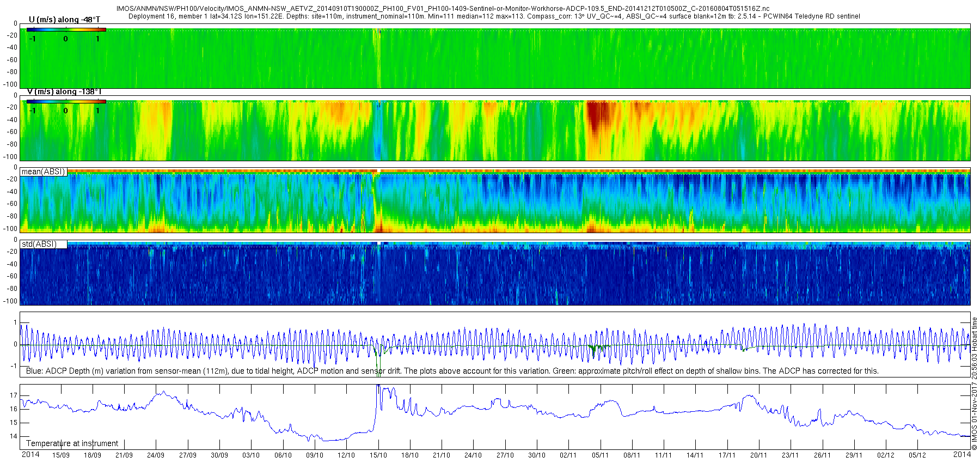Viewport: 980px width, 463px height.
Task: Click the '12/10' date tick label
Action: click(x=346, y=455)
